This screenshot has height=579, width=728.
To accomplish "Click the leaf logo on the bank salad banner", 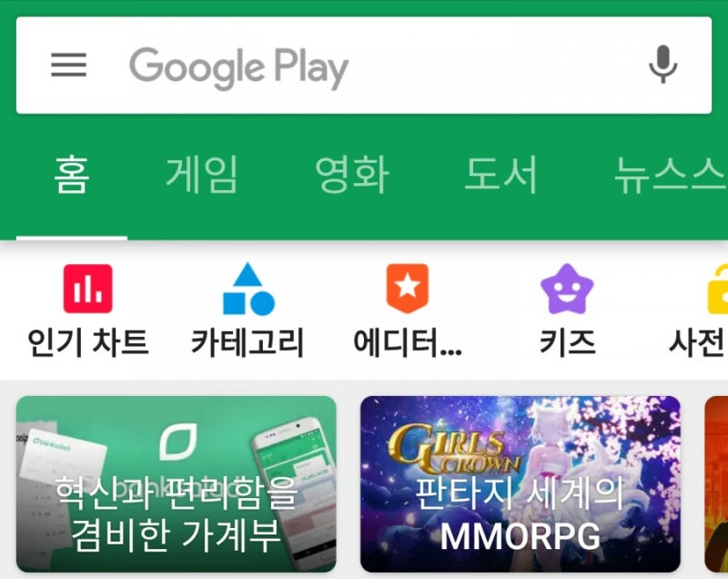I will (x=178, y=442).
